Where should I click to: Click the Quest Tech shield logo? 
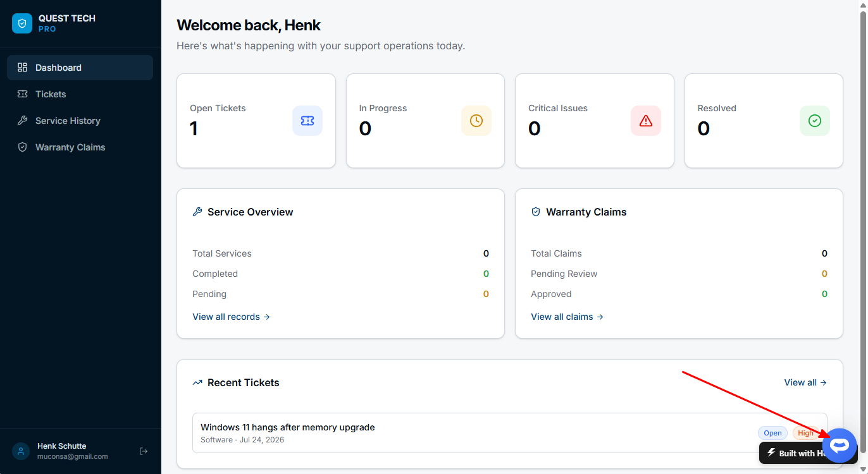point(22,23)
